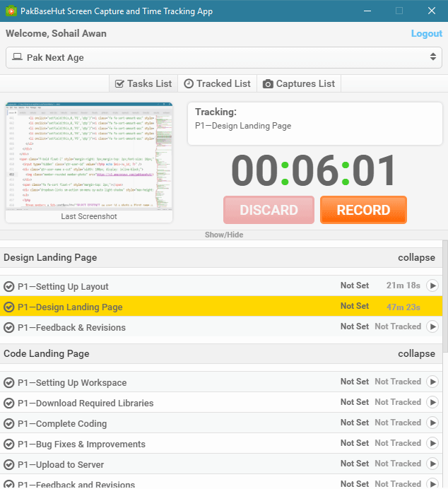Start tracking P1—Bug Fixes & Improvements play icon
This screenshot has height=489, width=448.
[x=432, y=444]
